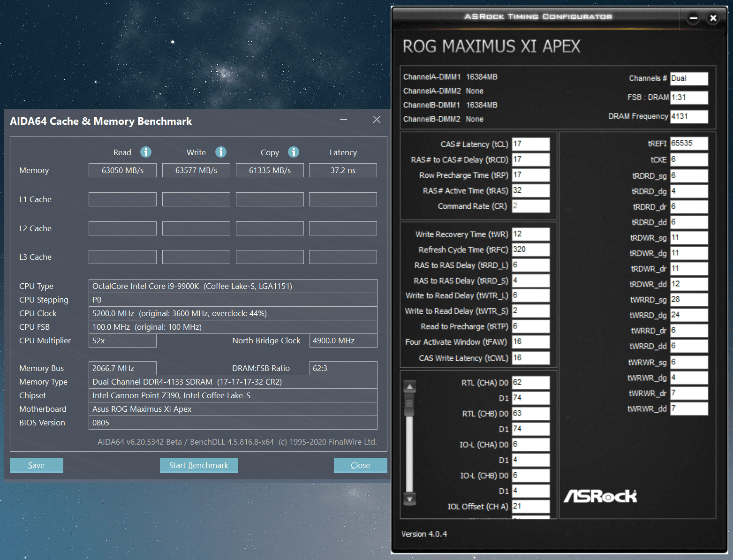
Task: Click the Read info icon
Action: (x=146, y=152)
